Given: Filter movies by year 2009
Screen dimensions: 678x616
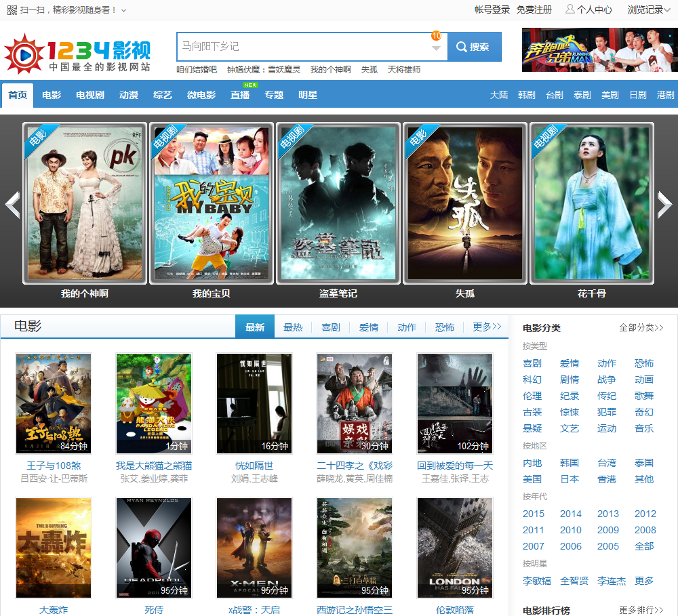Looking at the screenshot, I should coord(608,530).
